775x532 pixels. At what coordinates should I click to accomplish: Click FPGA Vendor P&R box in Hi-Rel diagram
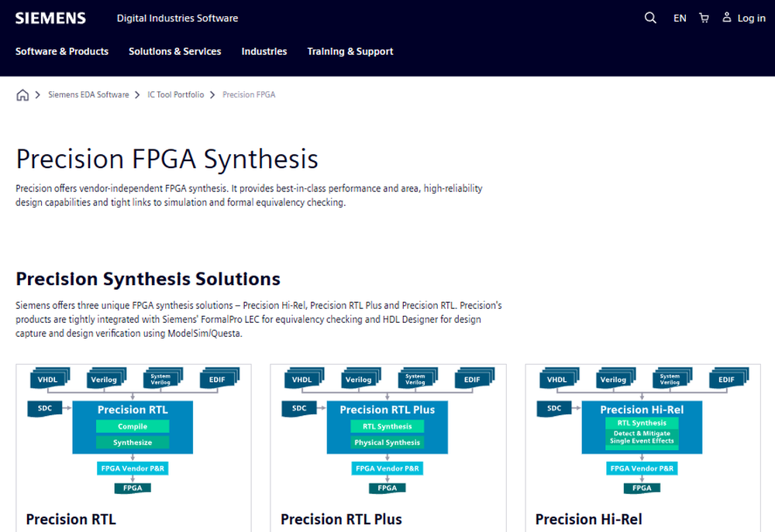pyautogui.click(x=642, y=469)
